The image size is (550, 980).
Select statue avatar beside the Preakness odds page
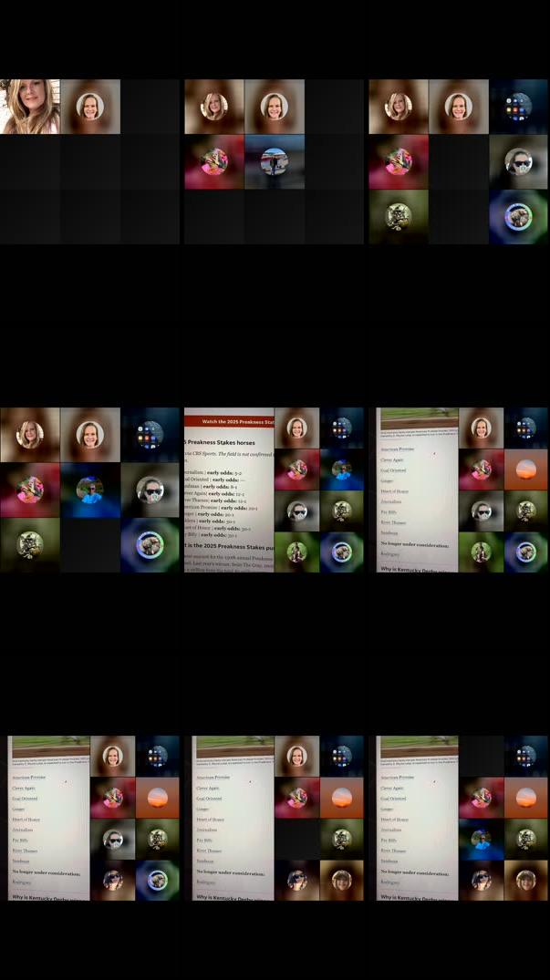(341, 511)
